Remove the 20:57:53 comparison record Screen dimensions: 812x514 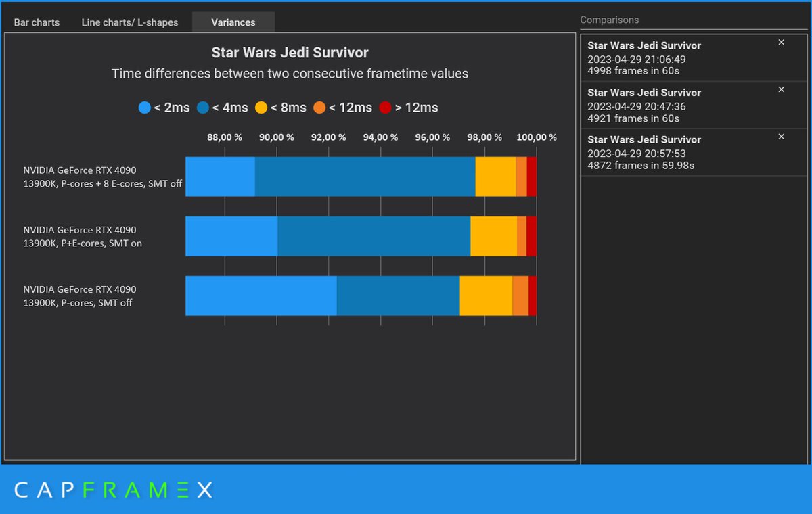point(781,137)
